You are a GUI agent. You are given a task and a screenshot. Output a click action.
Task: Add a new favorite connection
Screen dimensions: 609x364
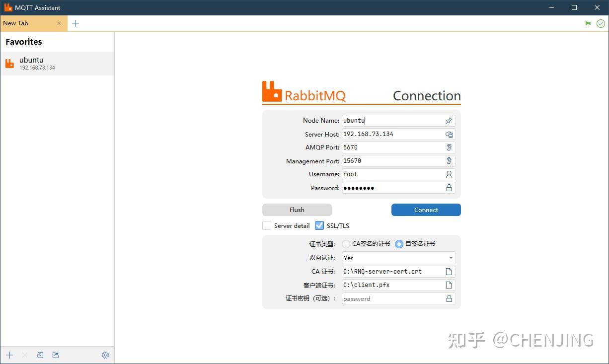9,355
